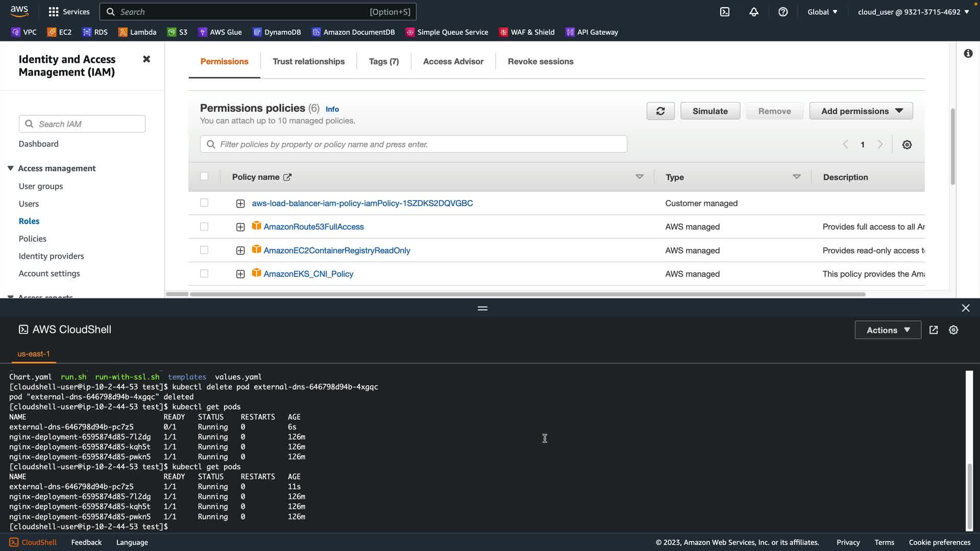Viewport: 980px width, 551px height.
Task: Open CloudShell from the top navigation bar
Action: click(x=725, y=12)
